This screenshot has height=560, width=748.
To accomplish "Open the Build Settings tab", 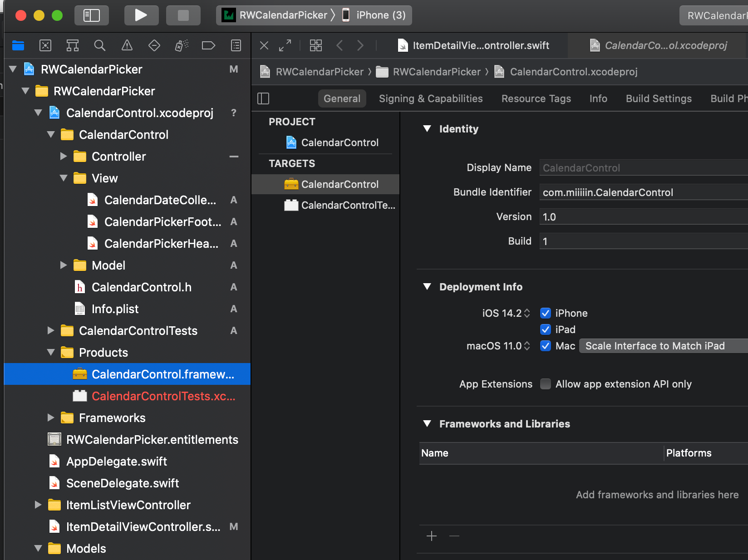I will click(x=659, y=98).
